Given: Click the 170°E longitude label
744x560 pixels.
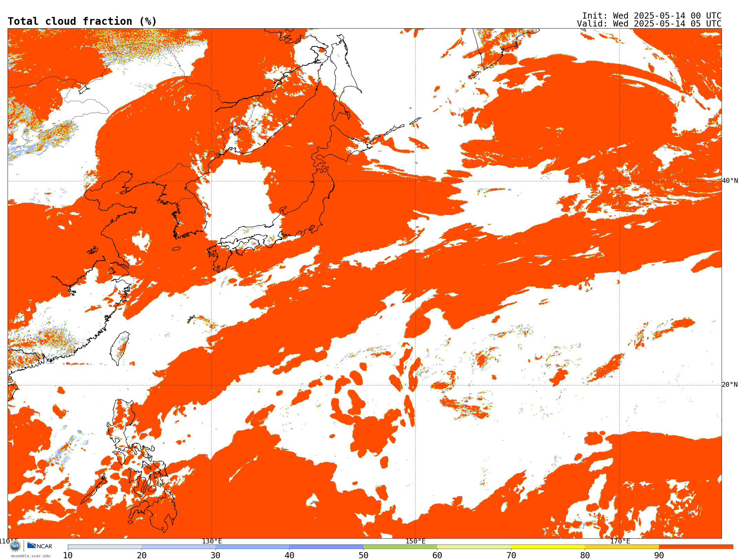Looking at the screenshot, I should 620,541.
